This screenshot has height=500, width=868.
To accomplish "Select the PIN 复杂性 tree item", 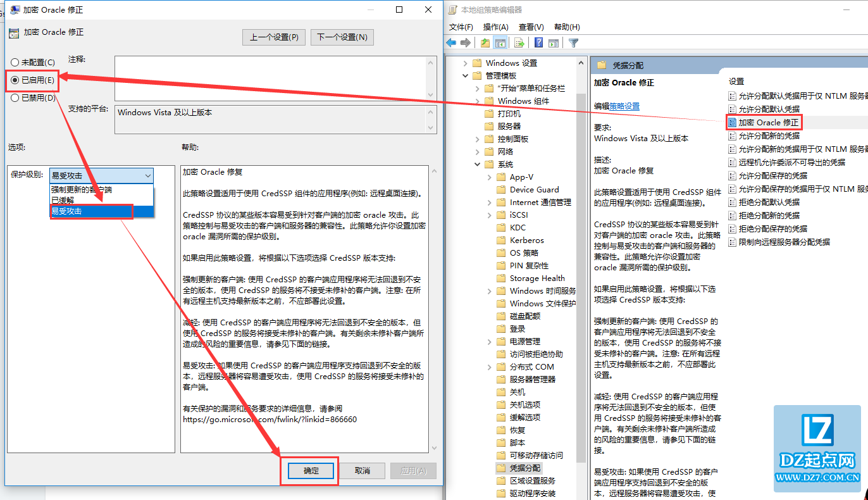I will pyautogui.click(x=529, y=265).
